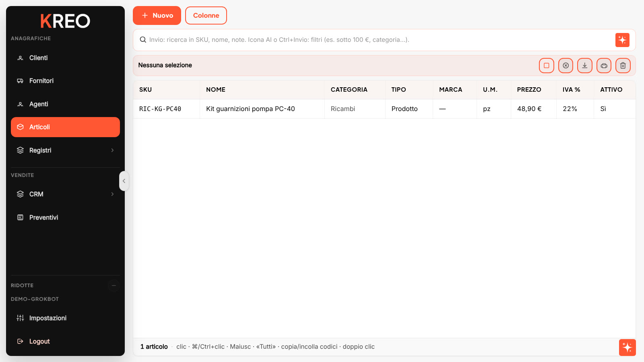The width and height of the screenshot is (644, 362).
Task: Open the Colonne column chooser
Action: point(206,15)
